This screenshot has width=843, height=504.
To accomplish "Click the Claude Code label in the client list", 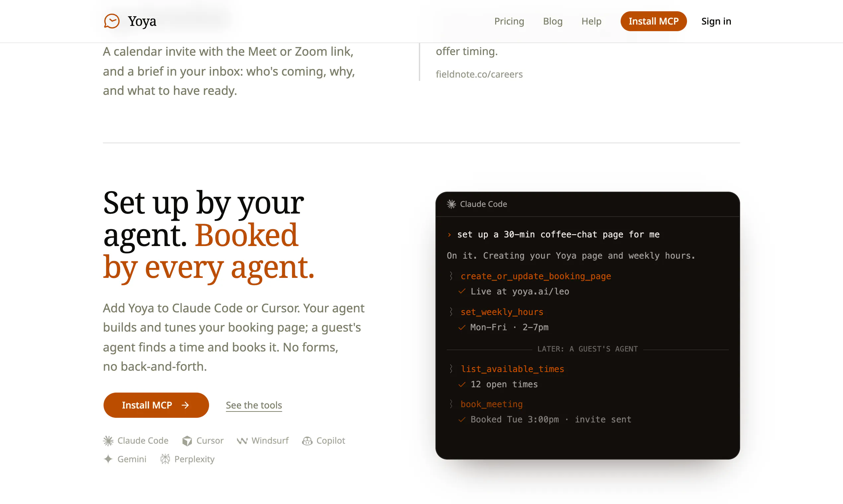I will coord(143,440).
